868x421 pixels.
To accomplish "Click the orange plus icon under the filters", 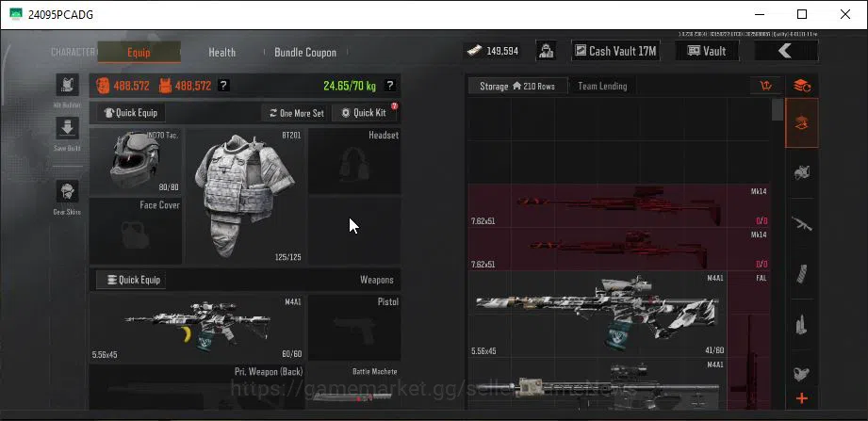I will point(802,398).
